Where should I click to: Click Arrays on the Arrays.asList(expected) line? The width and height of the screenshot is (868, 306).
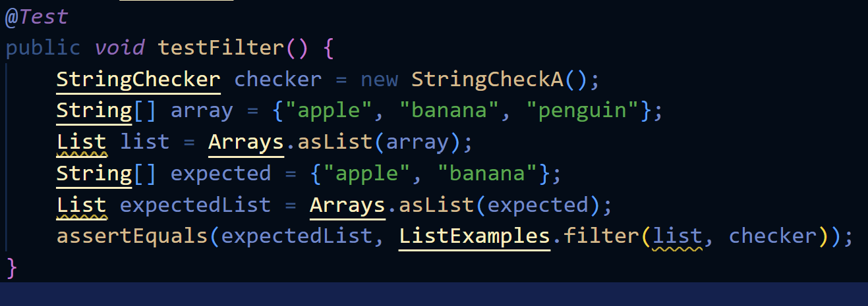(x=347, y=205)
